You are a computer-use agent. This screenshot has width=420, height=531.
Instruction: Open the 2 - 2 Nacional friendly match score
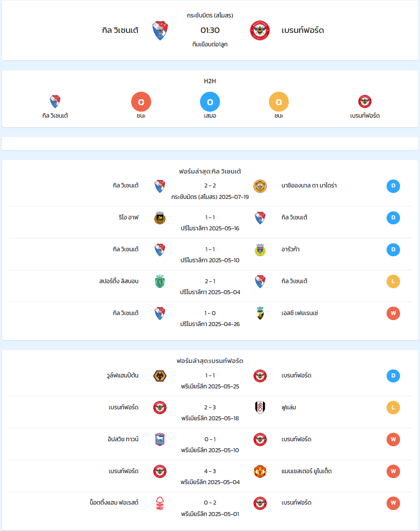click(x=210, y=185)
